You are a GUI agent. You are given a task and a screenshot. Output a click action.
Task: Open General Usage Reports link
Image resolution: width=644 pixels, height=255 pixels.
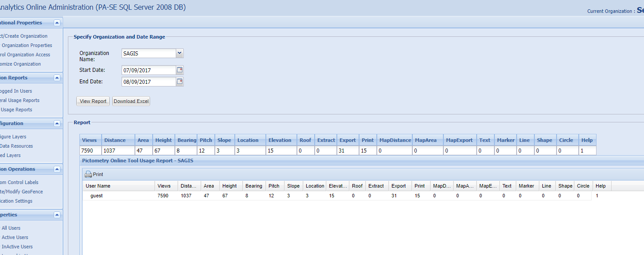(x=20, y=100)
